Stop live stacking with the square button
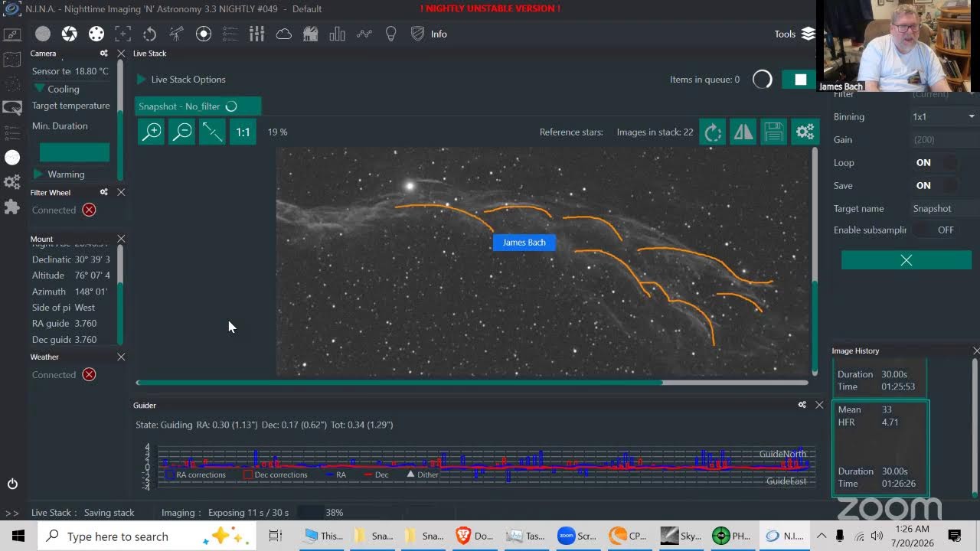 800,80
